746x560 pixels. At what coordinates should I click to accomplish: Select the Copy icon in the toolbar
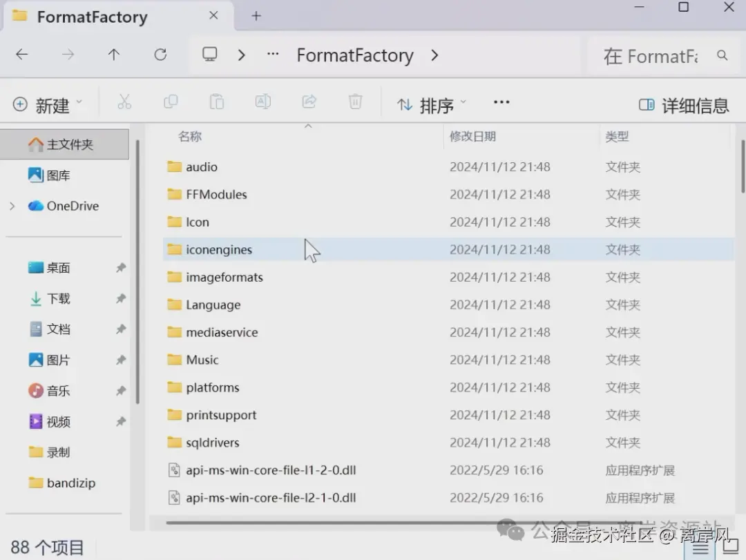[171, 102]
